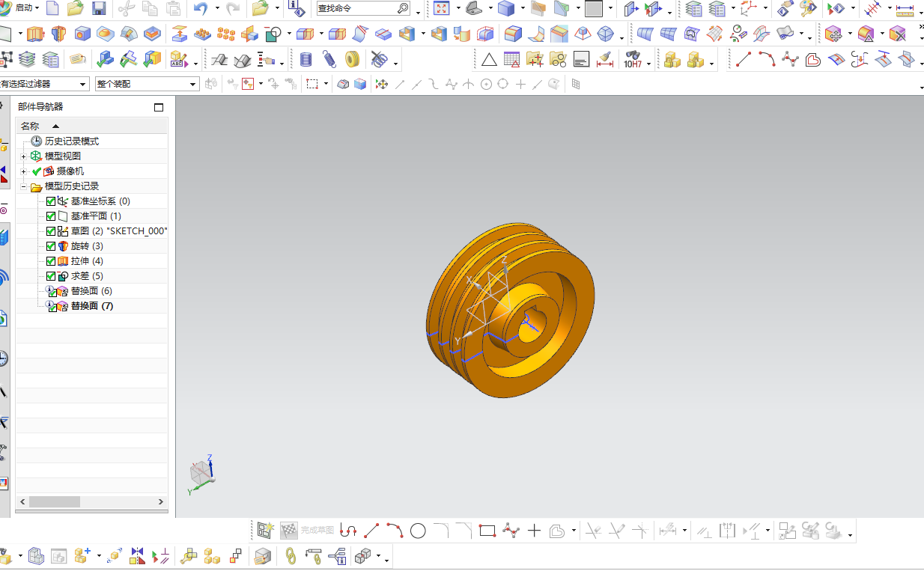Select the Profile tool in sketch toolbar
This screenshot has height=571, width=924.
coord(348,531)
